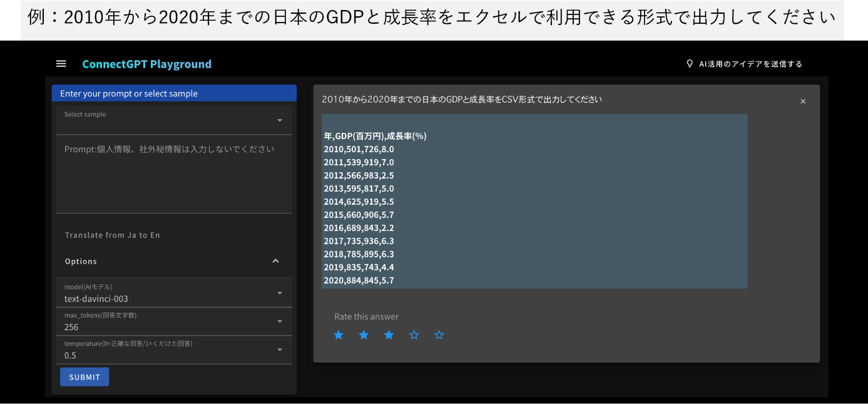Collapse the Options section

[275, 261]
